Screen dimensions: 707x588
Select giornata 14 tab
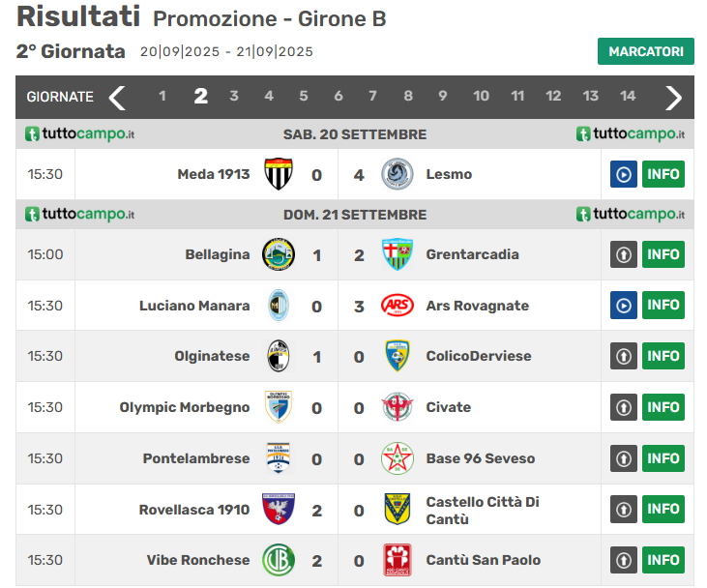click(628, 96)
